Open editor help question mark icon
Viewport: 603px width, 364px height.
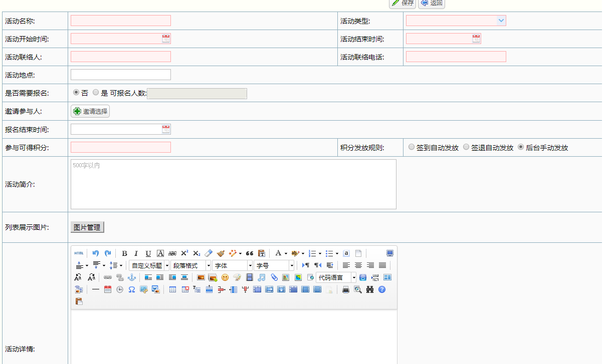coord(382,289)
